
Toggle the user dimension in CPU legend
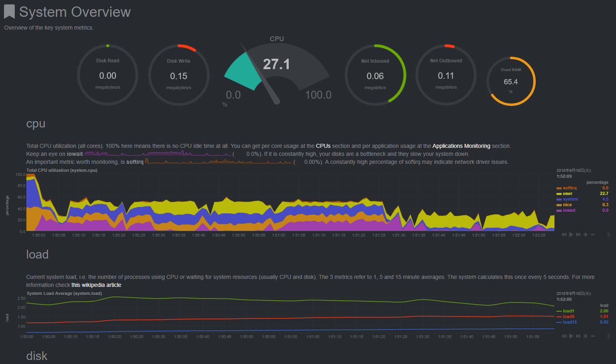pyautogui.click(x=568, y=193)
